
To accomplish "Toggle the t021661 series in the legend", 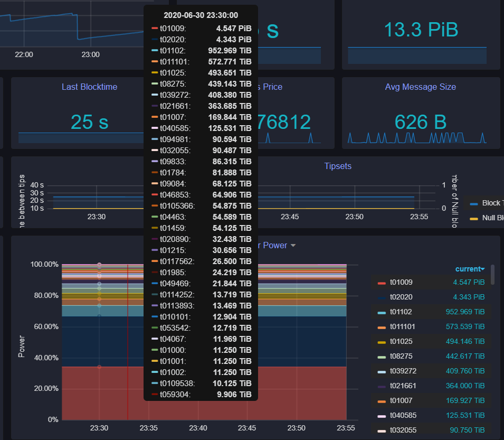I will coord(404,386).
